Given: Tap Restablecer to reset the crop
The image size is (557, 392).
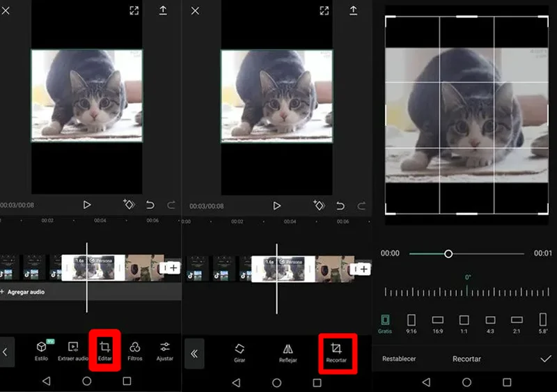Looking at the screenshot, I should pyautogui.click(x=399, y=359).
